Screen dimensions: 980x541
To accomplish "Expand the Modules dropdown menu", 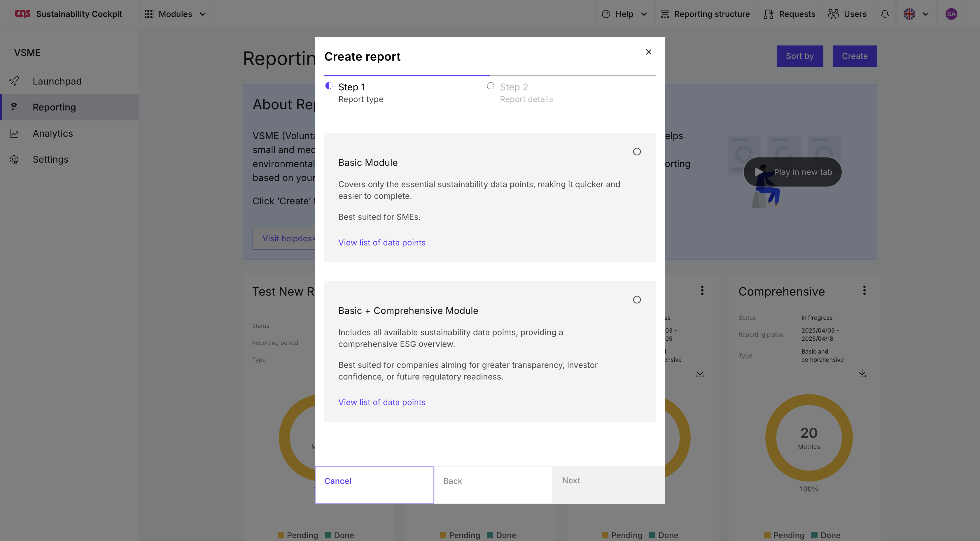I will pyautogui.click(x=176, y=14).
